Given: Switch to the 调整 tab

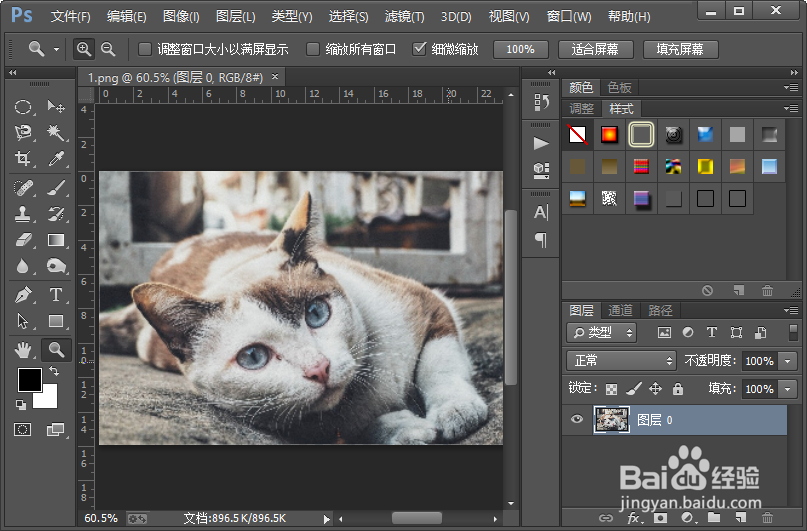Looking at the screenshot, I should pos(582,109).
